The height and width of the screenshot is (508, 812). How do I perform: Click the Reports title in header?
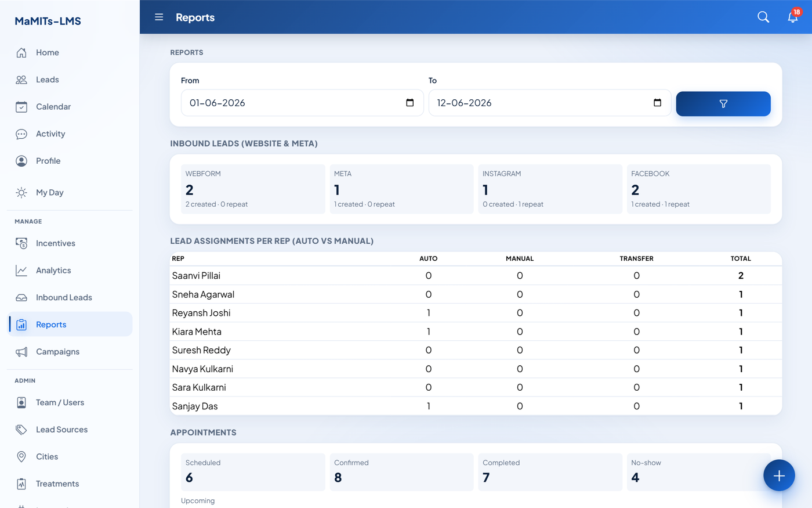point(195,17)
